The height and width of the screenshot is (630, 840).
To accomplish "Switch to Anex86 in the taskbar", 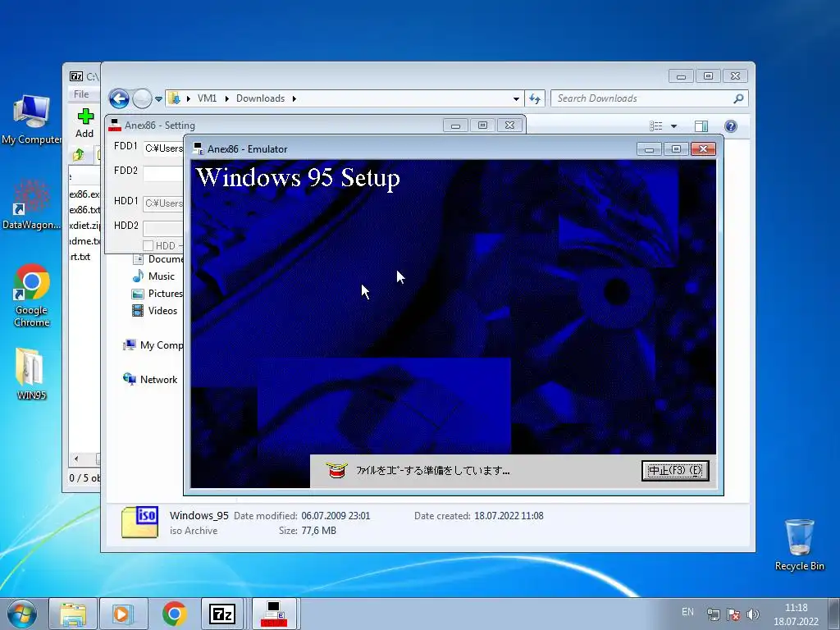I will 274,614.
